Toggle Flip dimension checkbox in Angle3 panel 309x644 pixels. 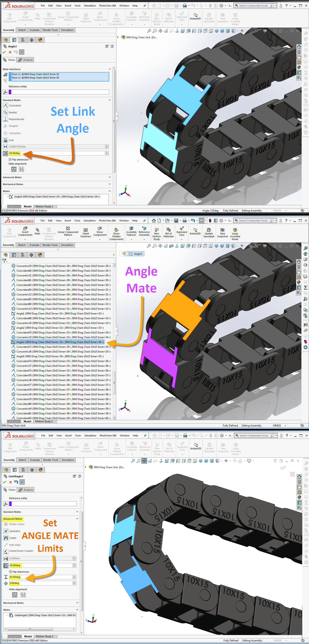(x=10, y=160)
